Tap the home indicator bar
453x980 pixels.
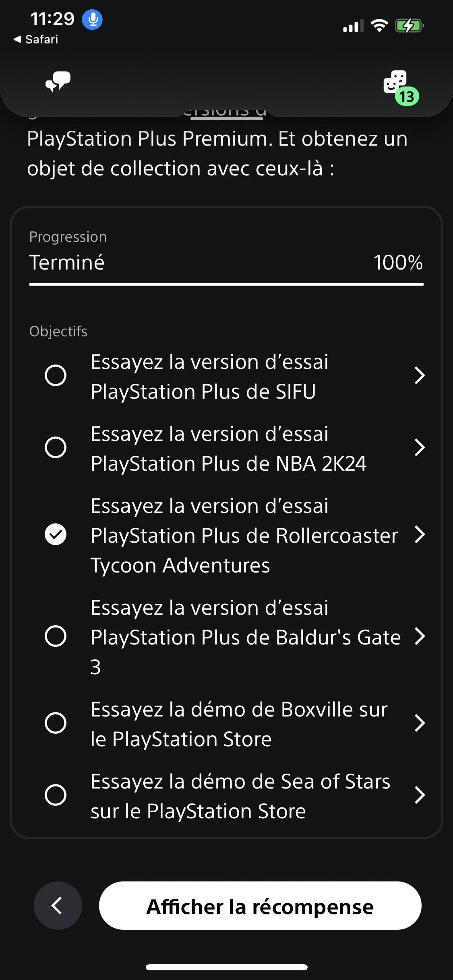tap(226, 967)
